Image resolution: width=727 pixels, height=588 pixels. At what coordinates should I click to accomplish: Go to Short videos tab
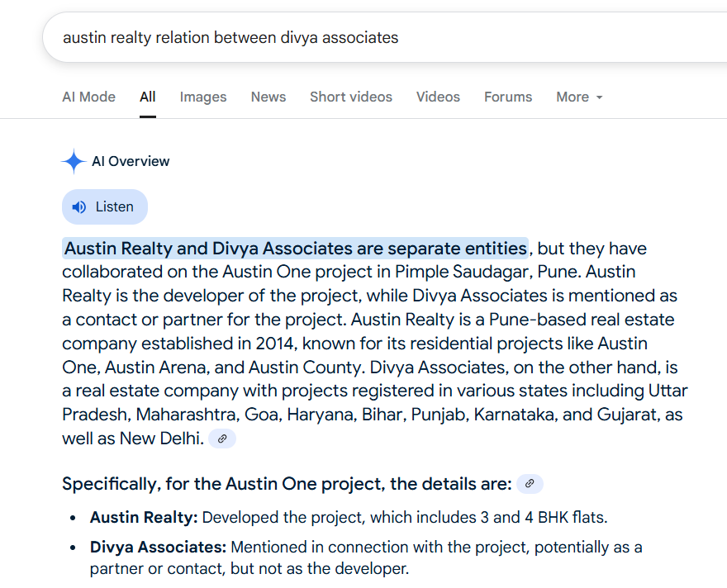click(351, 97)
